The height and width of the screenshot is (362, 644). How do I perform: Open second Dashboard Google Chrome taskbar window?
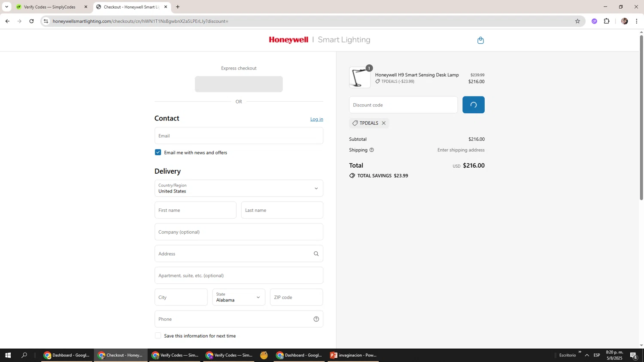299,355
